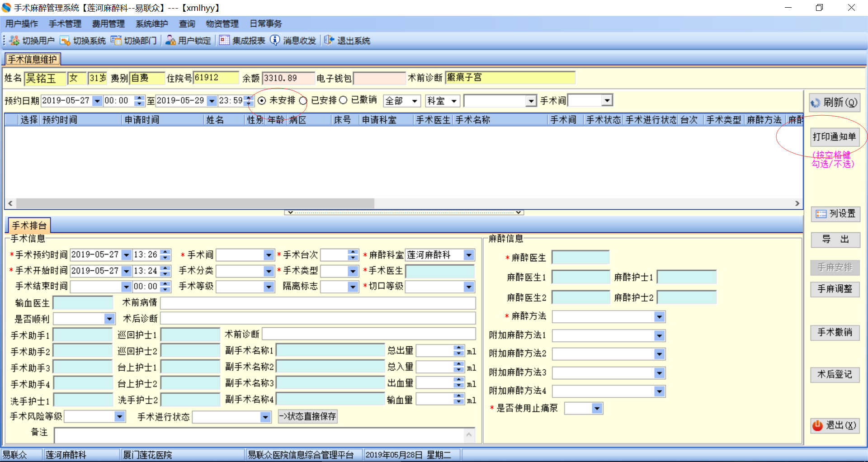Click the application logo in title bar
868x462 pixels.
click(x=6, y=8)
